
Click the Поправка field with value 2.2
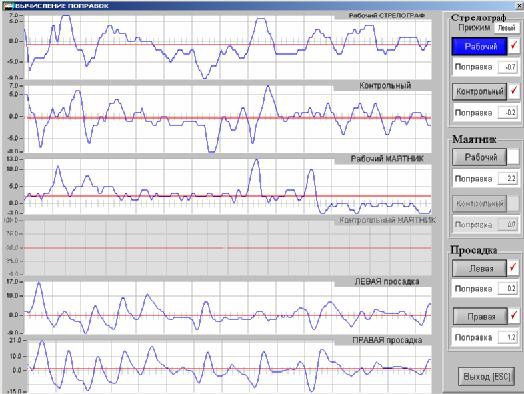click(508, 178)
